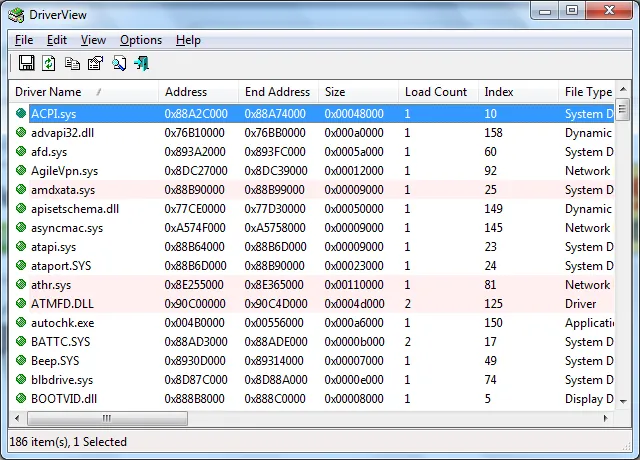Viewport: 640px width, 460px height.
Task: Click the green icon beside autochk.exe
Action: coord(21,322)
